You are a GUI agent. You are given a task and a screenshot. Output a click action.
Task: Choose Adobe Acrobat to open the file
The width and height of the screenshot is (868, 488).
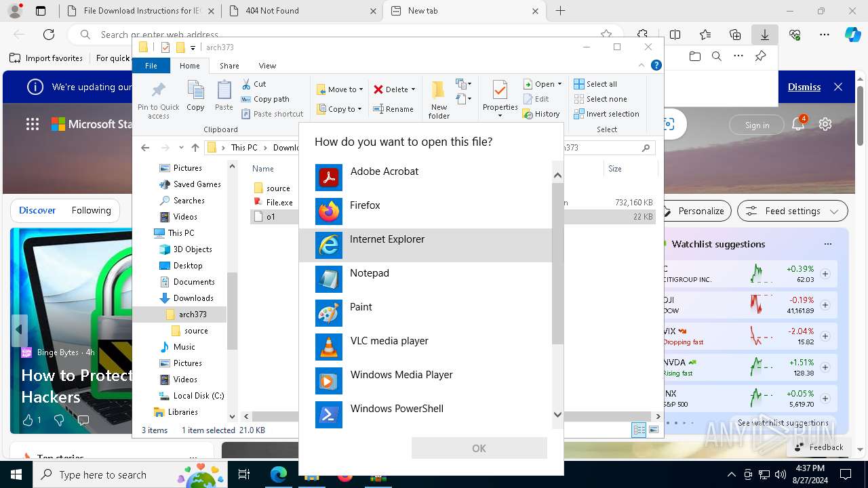point(426,178)
